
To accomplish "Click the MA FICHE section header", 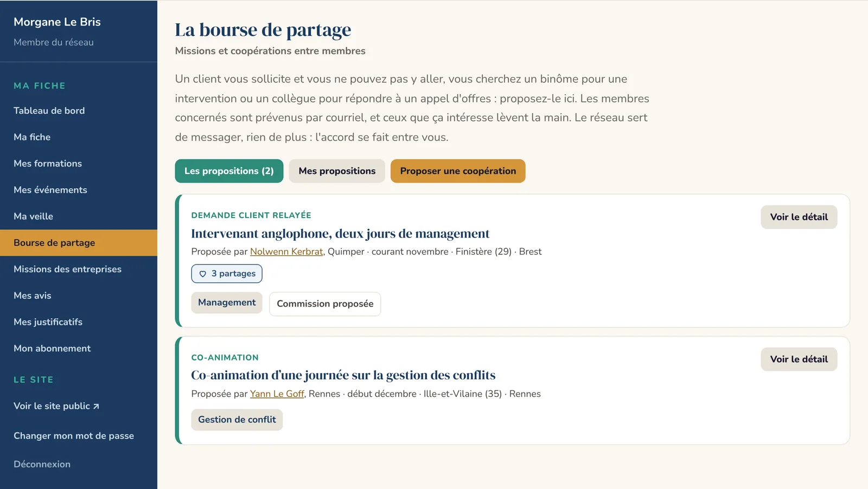I will 40,86.
